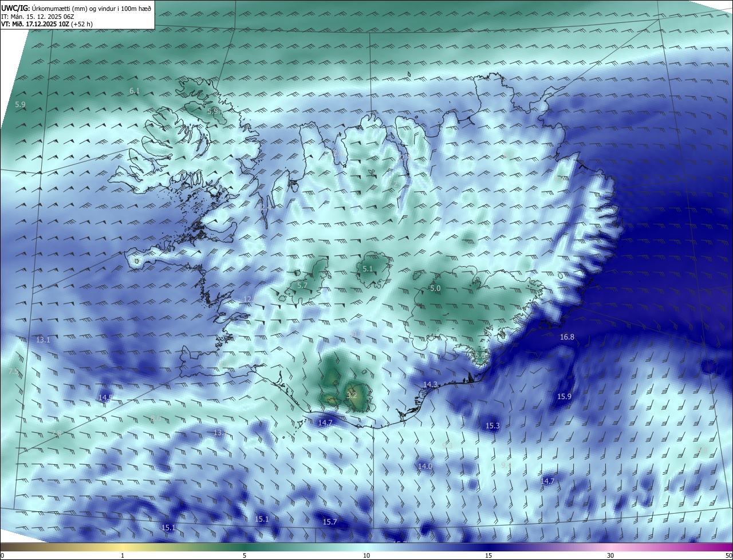Click the 0 tick on the color scale
The height and width of the screenshot is (560, 733).
click(x=2, y=556)
